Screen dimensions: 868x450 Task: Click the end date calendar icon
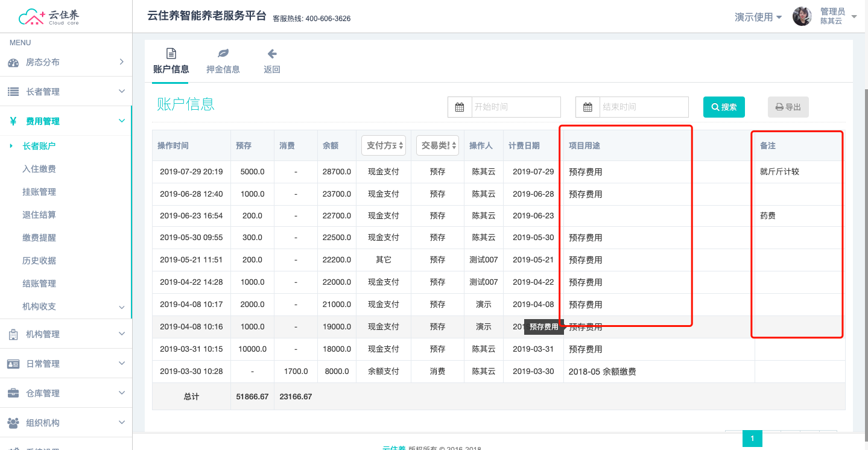click(588, 107)
